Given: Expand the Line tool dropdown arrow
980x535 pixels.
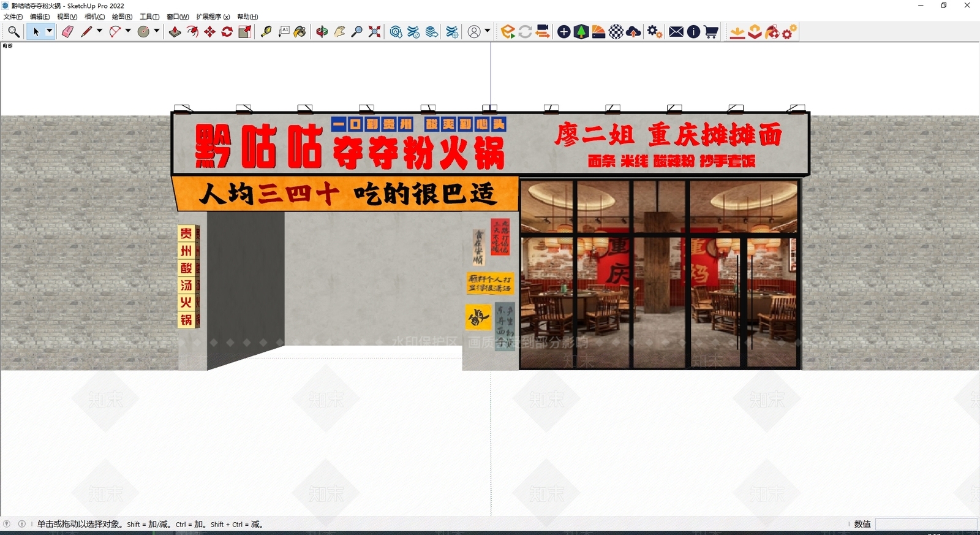Looking at the screenshot, I should pyautogui.click(x=99, y=31).
